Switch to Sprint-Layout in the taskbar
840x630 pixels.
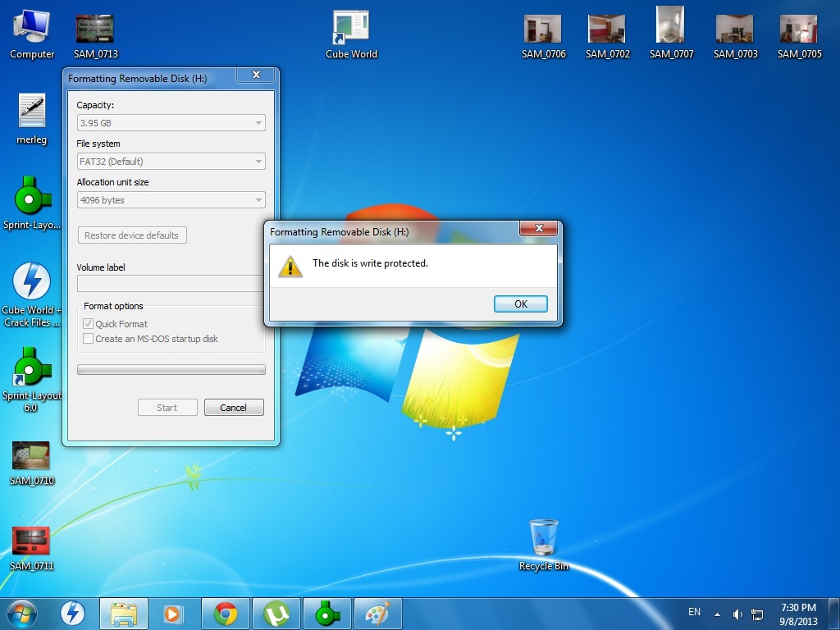pos(326,614)
